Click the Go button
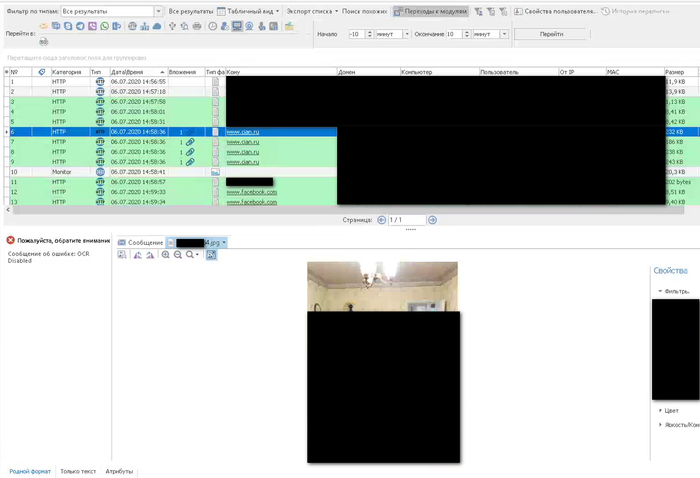This screenshot has width=700, height=478. (551, 34)
